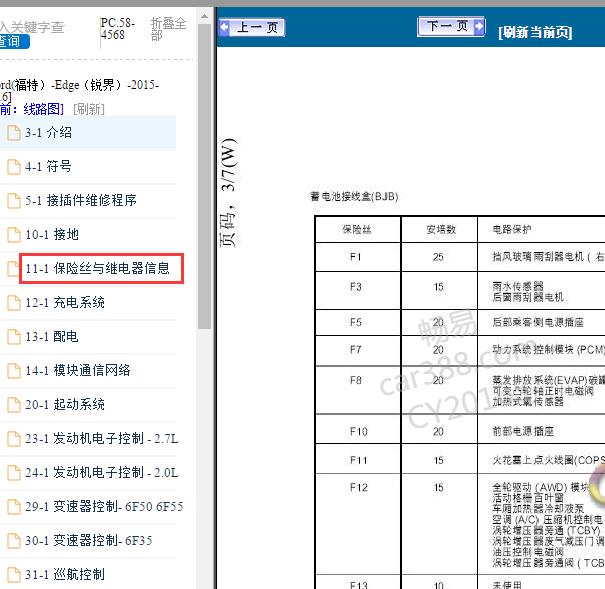The height and width of the screenshot is (589, 605).
Task: Click document icon beside 31-1 巡航控制
Action: click(x=14, y=575)
